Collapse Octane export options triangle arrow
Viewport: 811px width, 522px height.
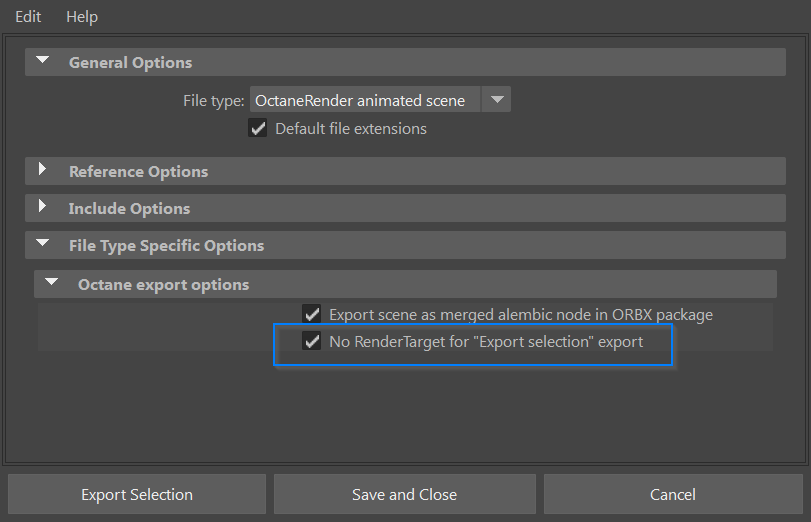51,283
